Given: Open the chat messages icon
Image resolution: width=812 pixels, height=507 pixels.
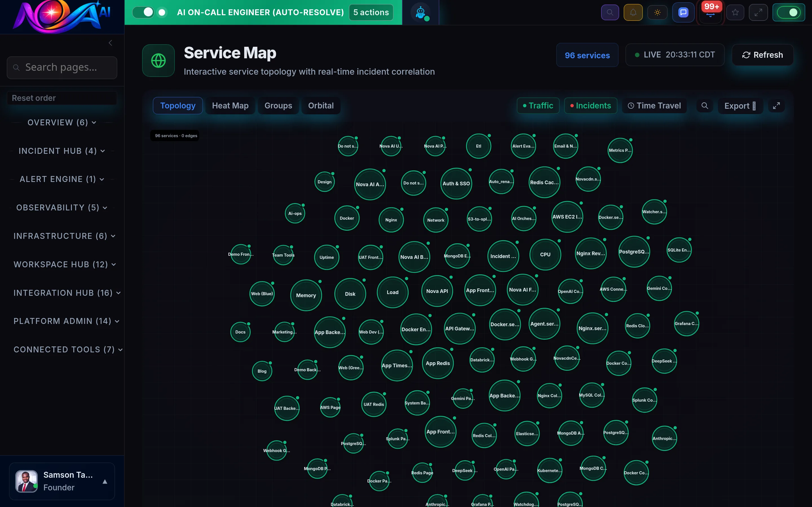Looking at the screenshot, I should (x=683, y=12).
